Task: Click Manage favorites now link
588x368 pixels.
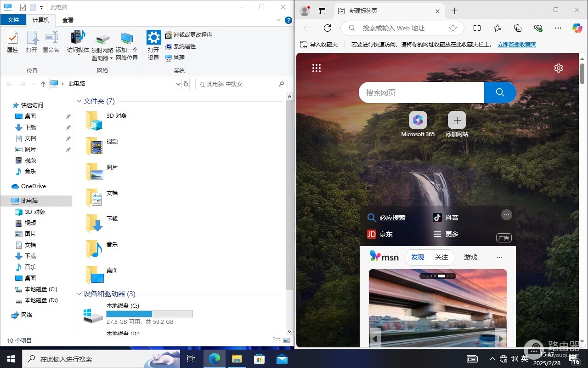Action: tap(517, 45)
